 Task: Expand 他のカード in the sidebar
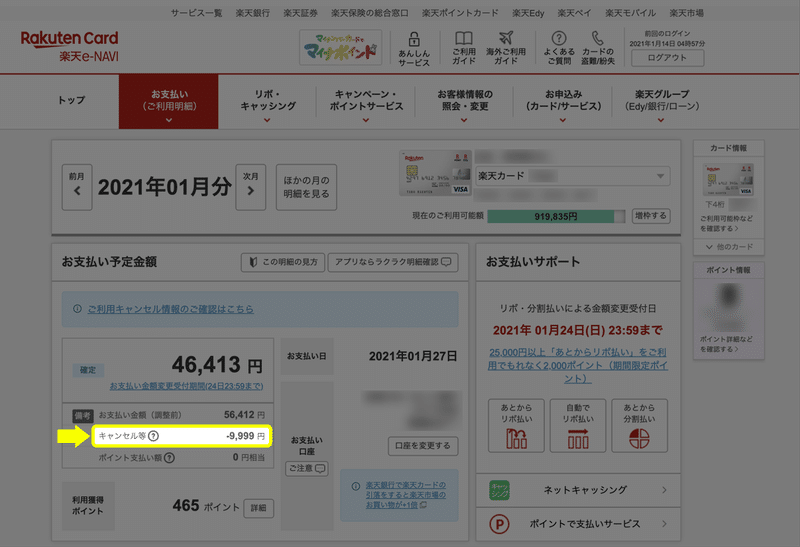729,247
